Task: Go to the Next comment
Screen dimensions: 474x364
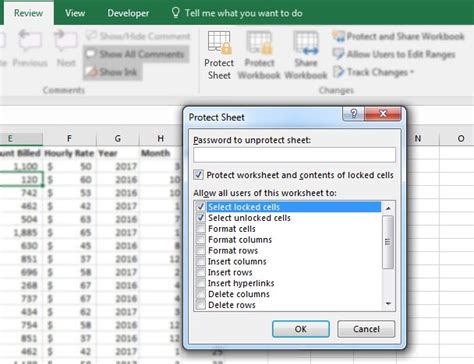Action: tap(66, 49)
